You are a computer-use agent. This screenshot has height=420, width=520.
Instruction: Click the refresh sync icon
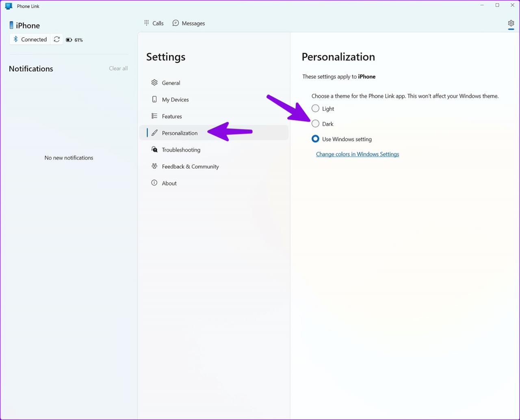point(57,39)
